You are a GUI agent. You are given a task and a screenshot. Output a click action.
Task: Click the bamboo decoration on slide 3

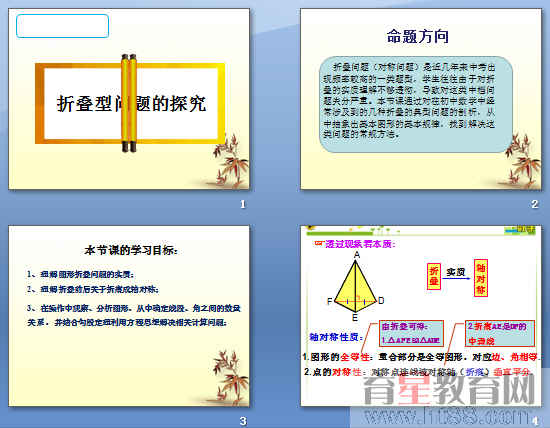click(x=230, y=378)
